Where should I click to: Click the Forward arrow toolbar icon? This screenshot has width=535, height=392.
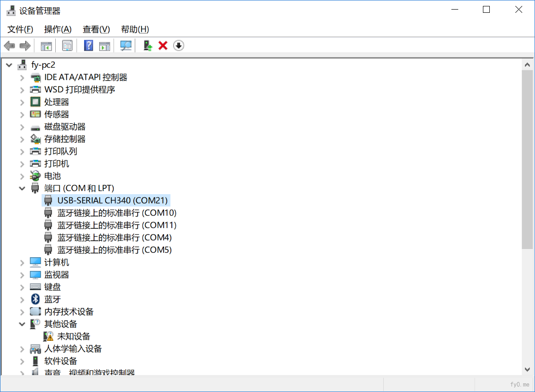tap(25, 45)
